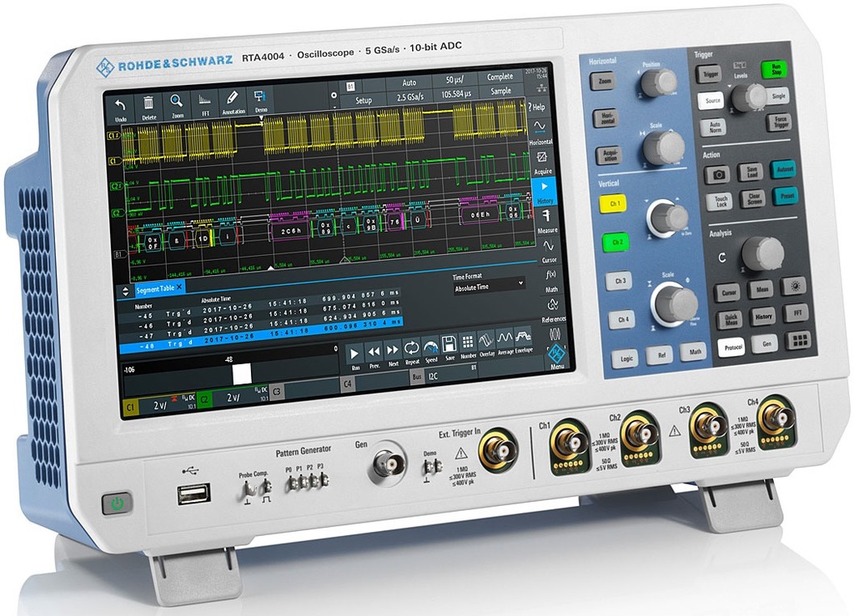Push the white Protocol key
The image size is (854, 616).
(731, 348)
